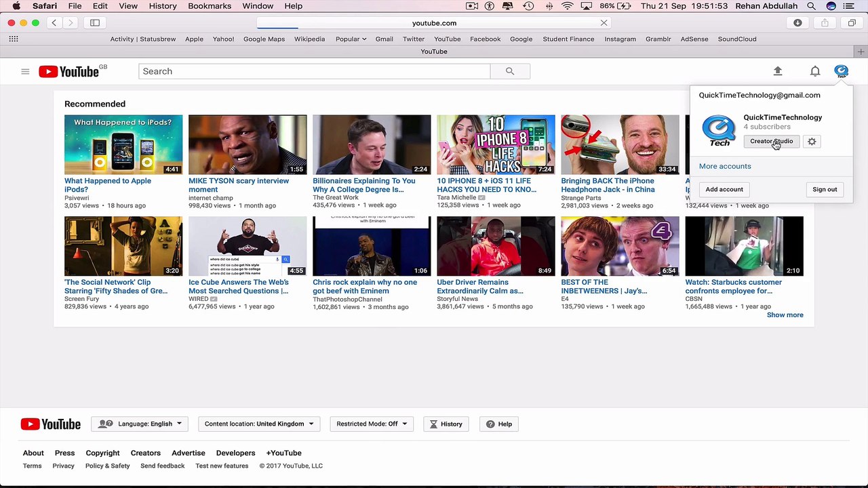Play the 10 iPhone 8 Life Hacks thumbnail
The image size is (868, 488).
click(x=496, y=144)
